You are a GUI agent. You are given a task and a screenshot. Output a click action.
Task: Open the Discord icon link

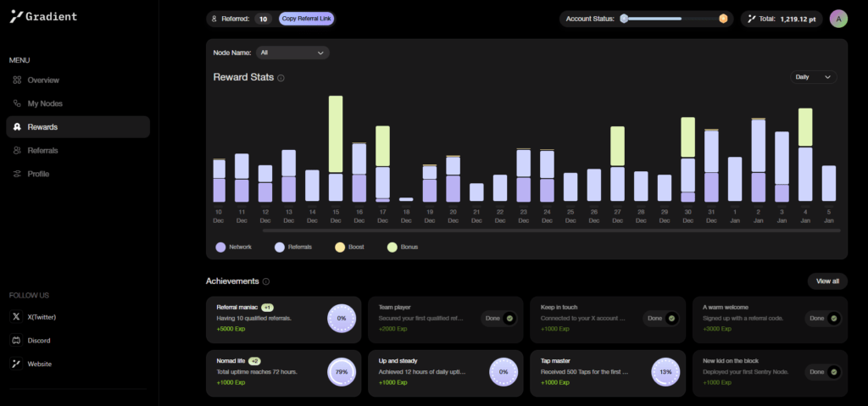tap(17, 340)
